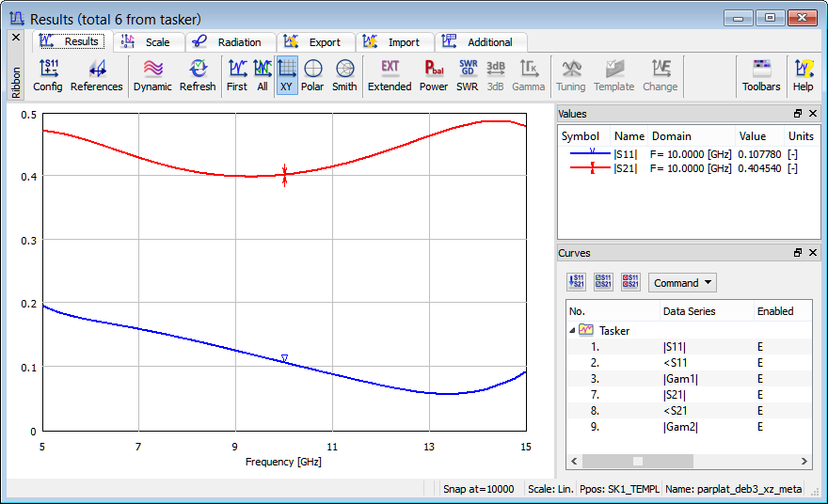Undock the Values panel
The width and height of the screenshot is (828, 504).
coord(797,114)
